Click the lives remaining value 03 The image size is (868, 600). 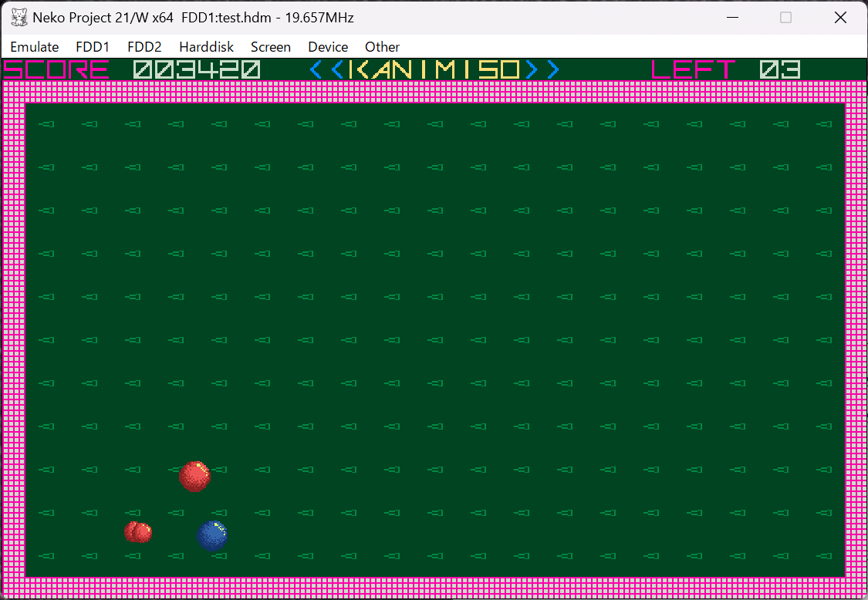(x=780, y=69)
